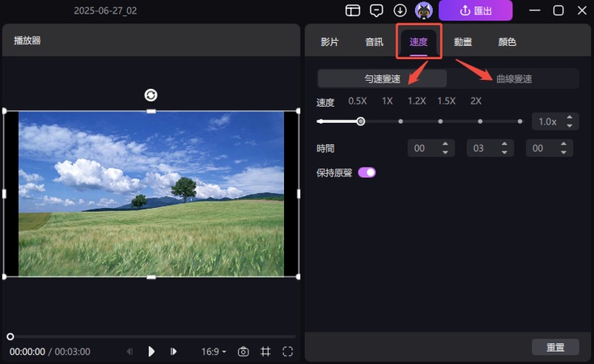
Task: Take a snapshot with camera icon
Action: pos(244,352)
